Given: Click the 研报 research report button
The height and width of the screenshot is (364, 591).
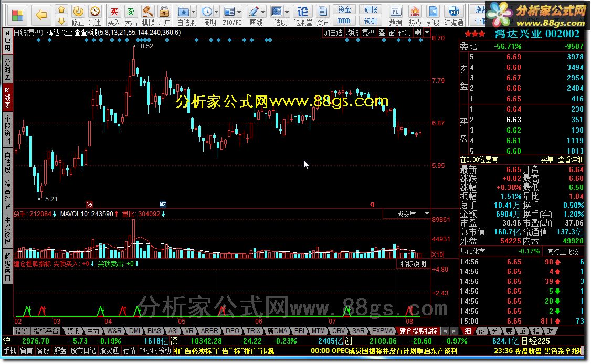Looking at the screenshot, I should pos(371,9).
